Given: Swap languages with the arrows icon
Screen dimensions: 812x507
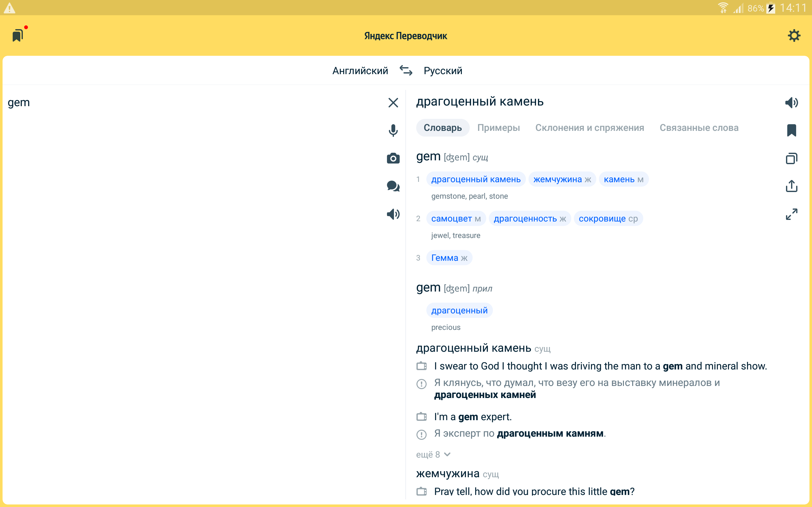Looking at the screenshot, I should [406, 70].
